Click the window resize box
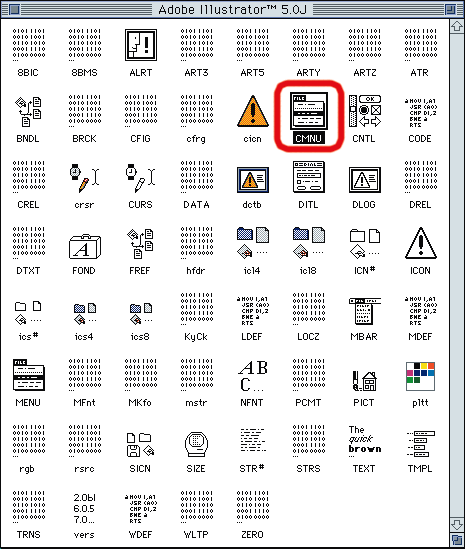Viewport: 465px width, 549px height. tap(457, 540)
